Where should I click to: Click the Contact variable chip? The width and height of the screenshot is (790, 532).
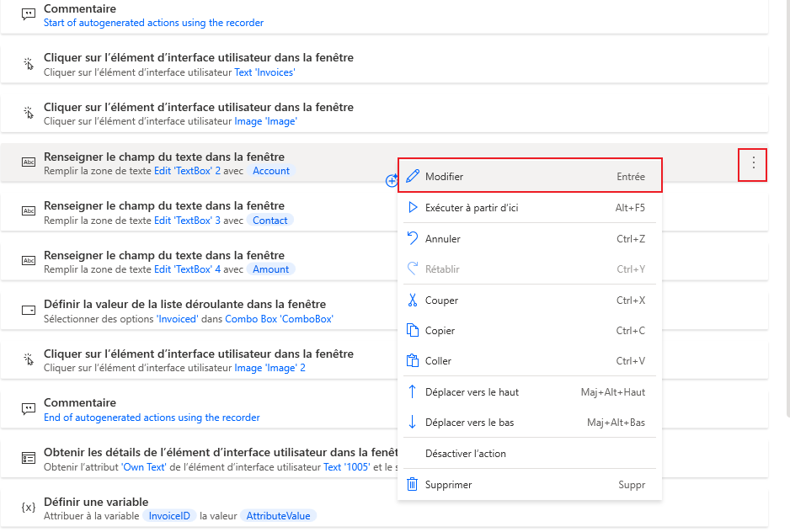[270, 221]
